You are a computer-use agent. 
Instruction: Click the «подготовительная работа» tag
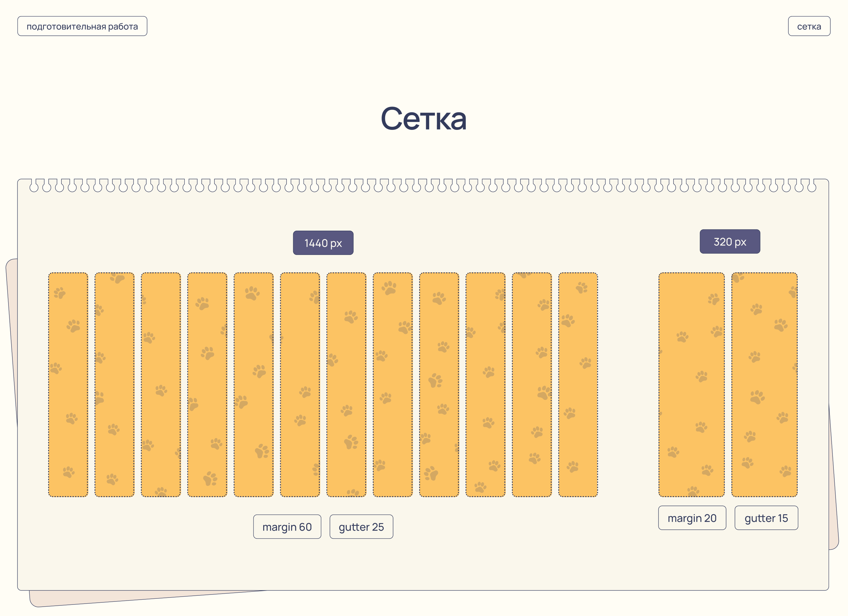pos(82,26)
